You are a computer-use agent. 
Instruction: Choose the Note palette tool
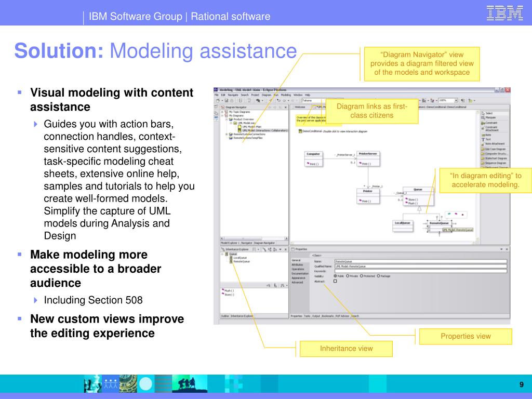pos(486,135)
